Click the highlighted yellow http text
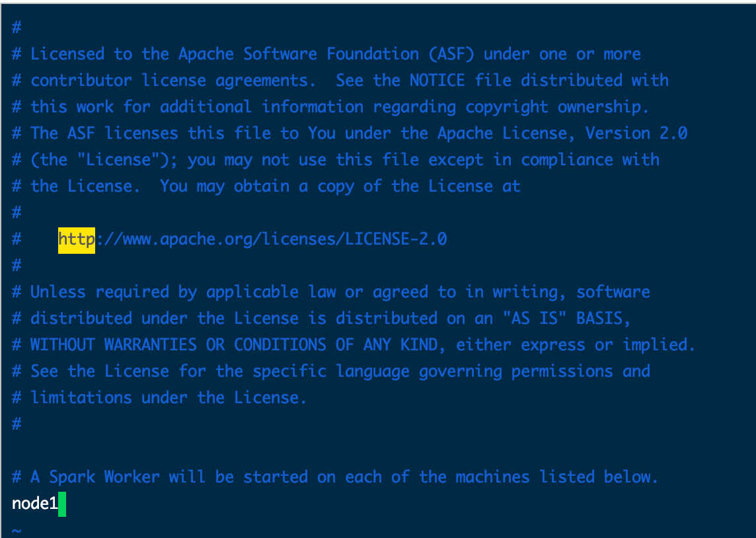756x538 pixels. point(77,240)
